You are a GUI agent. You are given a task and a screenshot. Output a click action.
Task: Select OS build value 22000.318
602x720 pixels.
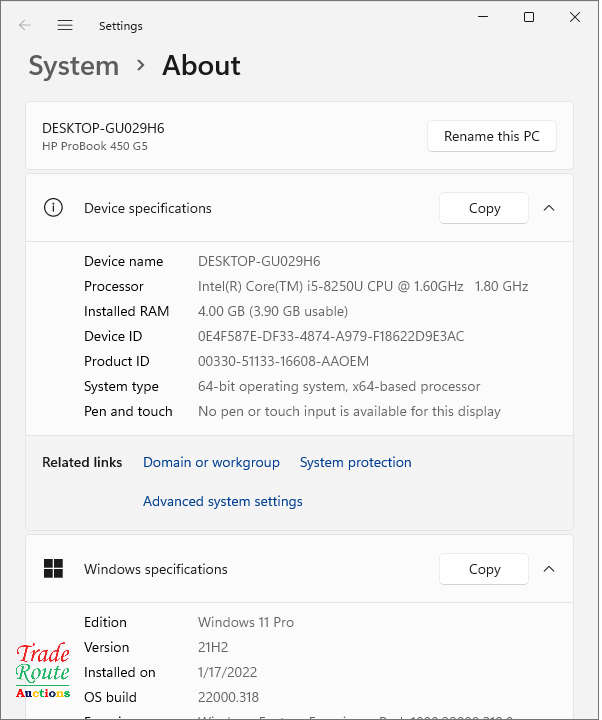tap(228, 698)
